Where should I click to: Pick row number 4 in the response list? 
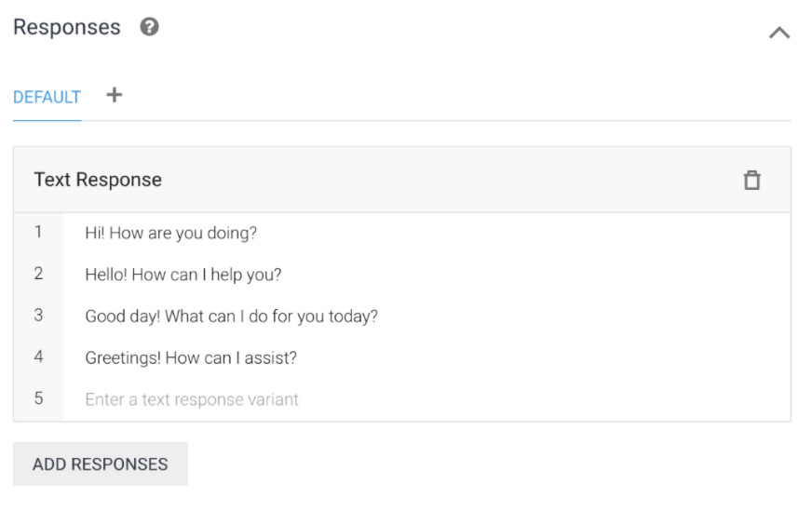pyautogui.click(x=38, y=357)
